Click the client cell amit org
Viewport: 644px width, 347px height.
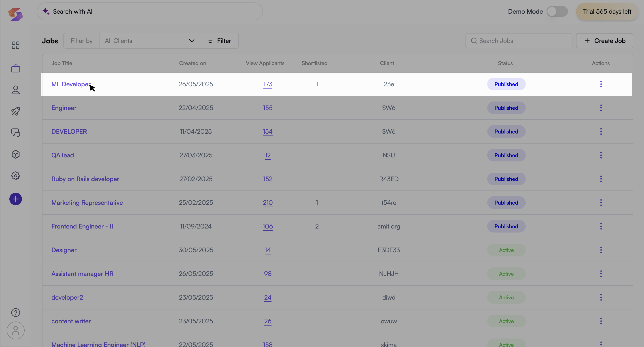389,226
